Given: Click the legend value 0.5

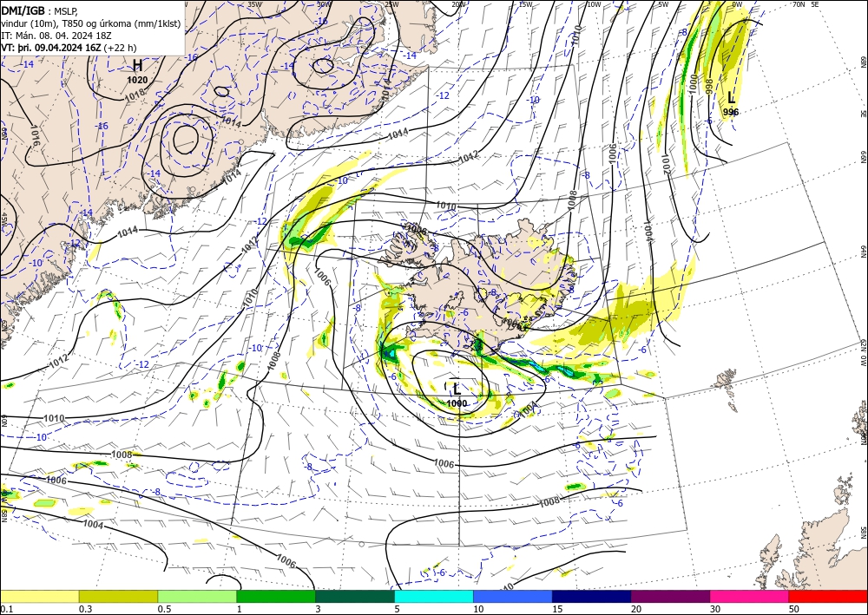Looking at the screenshot, I should tap(164, 609).
